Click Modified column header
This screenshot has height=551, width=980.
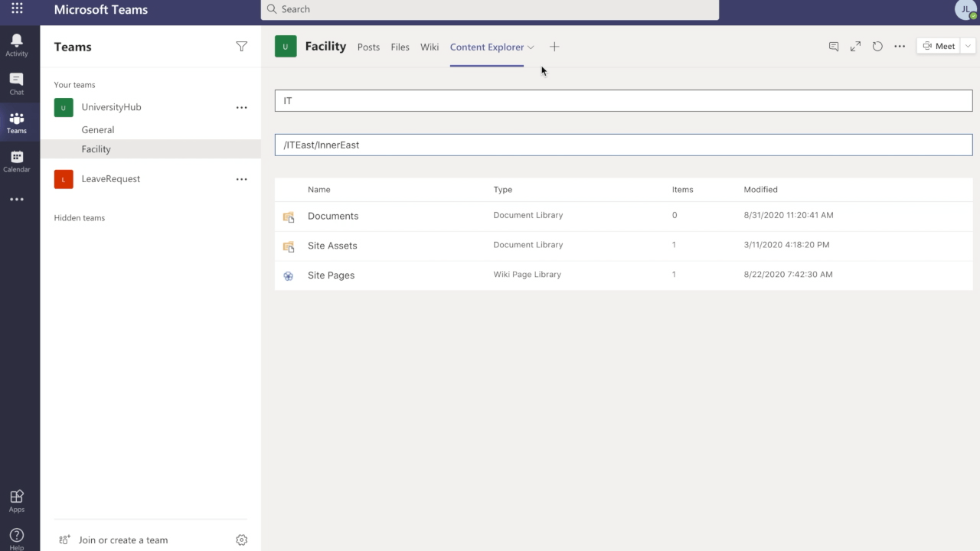[x=760, y=190]
